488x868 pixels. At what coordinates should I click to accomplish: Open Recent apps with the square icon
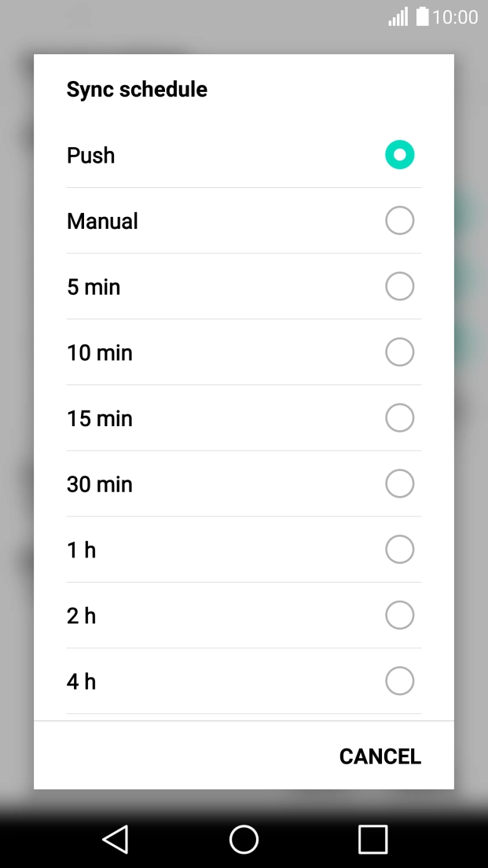coord(372,839)
